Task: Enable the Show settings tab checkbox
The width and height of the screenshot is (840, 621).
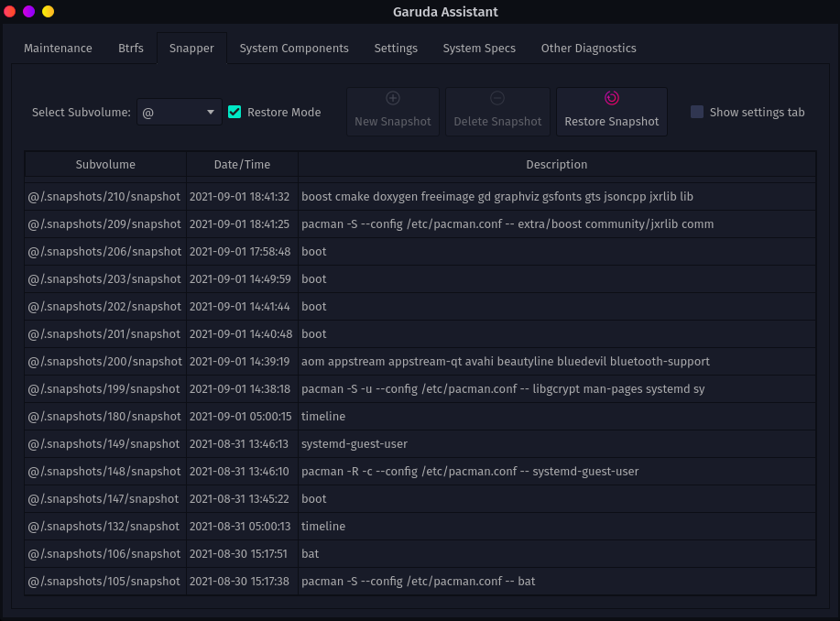Action: (697, 112)
